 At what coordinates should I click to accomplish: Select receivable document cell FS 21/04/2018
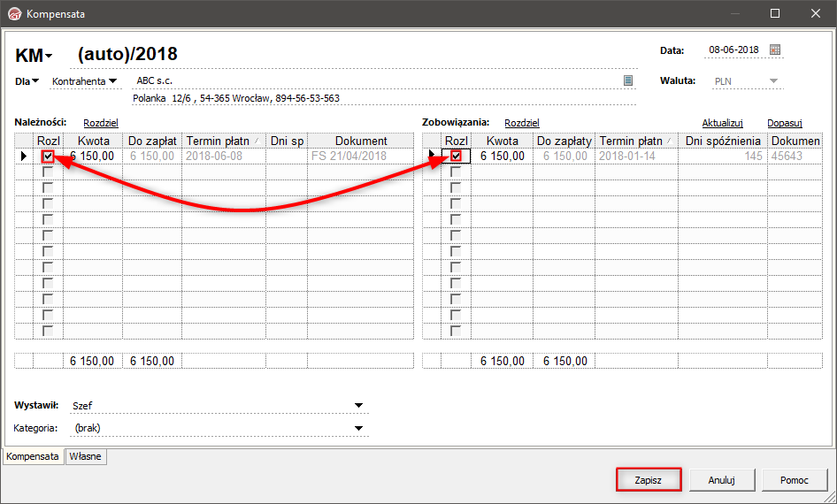pos(361,157)
